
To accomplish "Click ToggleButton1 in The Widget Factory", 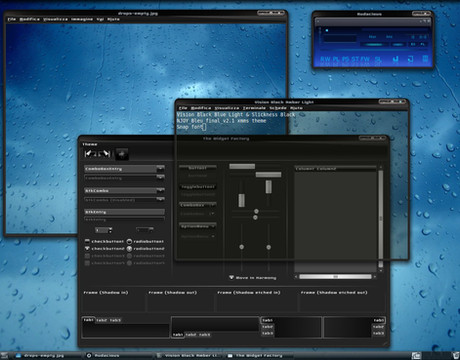I will (x=198, y=187).
